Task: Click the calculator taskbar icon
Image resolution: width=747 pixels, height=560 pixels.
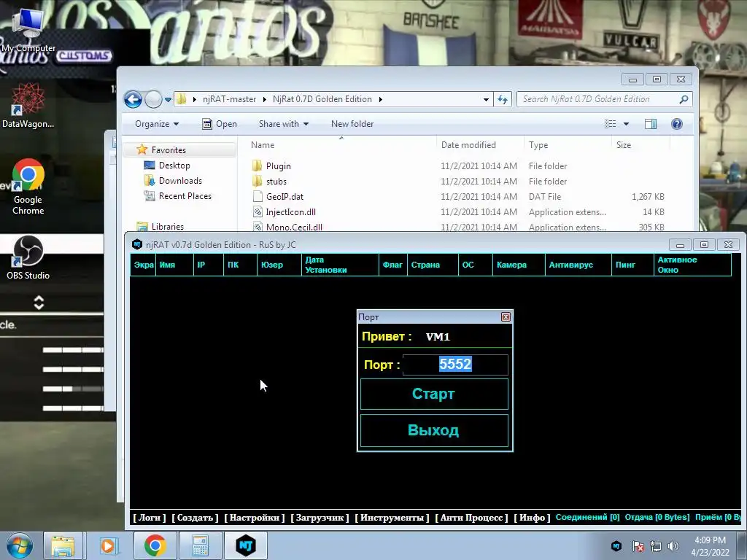Action: [200, 545]
